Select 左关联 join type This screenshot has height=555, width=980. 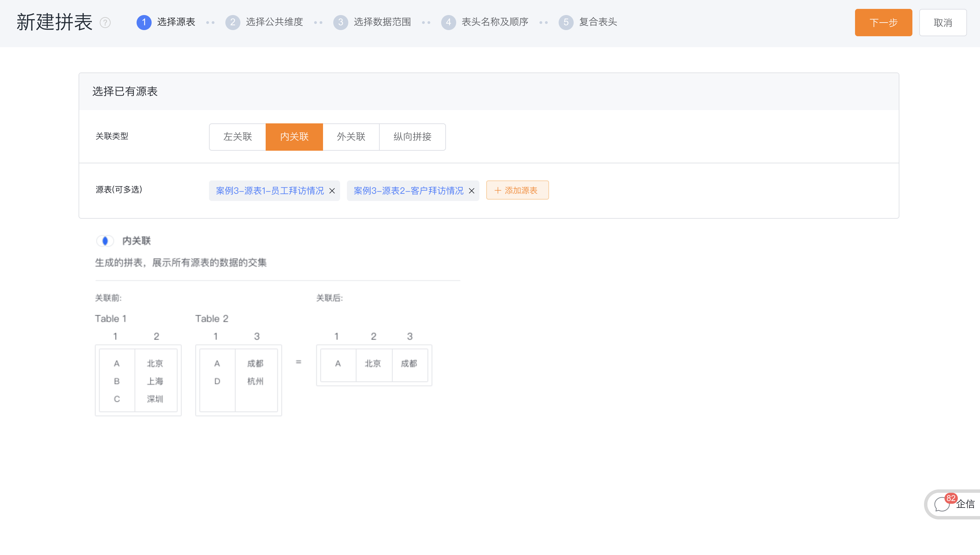[237, 137]
